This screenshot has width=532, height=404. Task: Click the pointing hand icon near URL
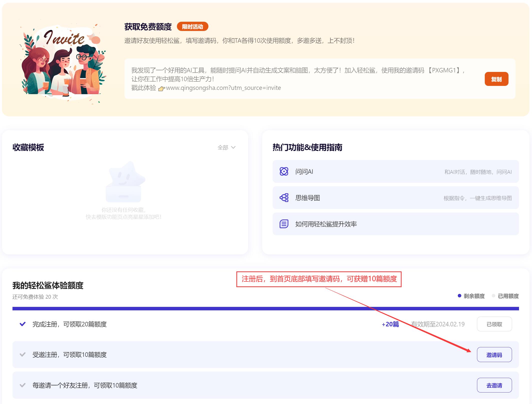tap(162, 88)
